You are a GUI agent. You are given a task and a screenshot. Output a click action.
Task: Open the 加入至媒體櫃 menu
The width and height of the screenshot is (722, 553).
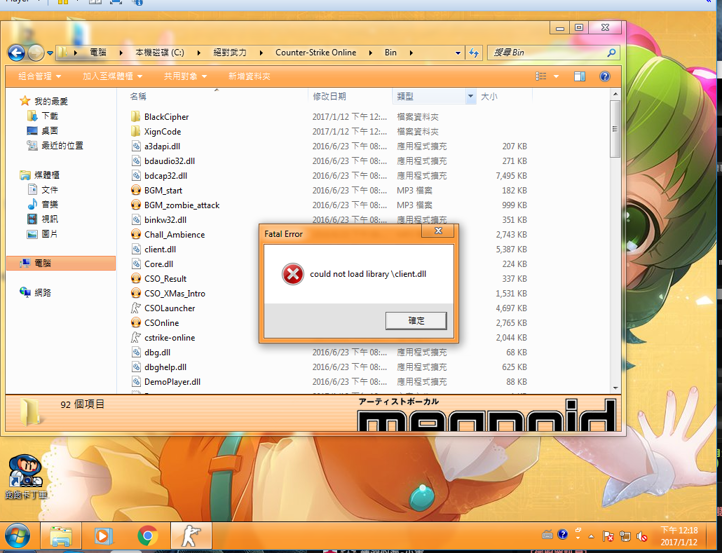(x=112, y=76)
